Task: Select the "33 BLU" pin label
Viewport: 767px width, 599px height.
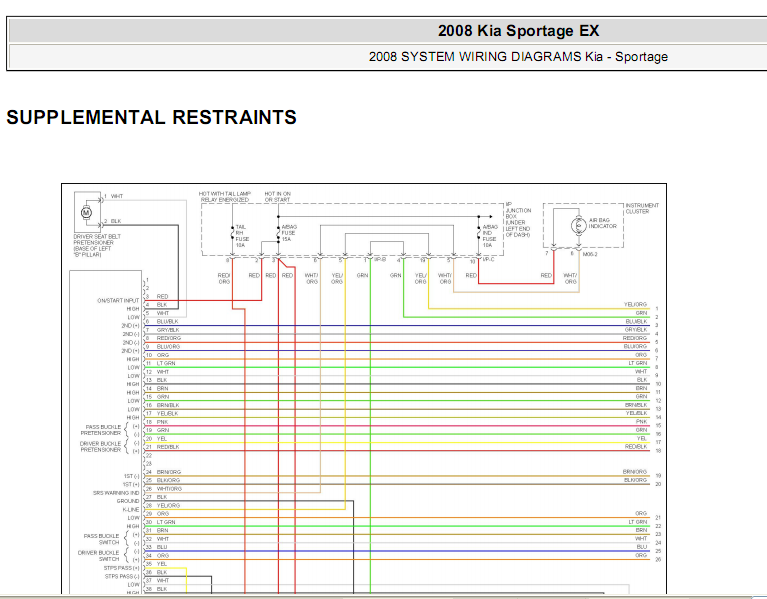Action: pyautogui.click(x=157, y=547)
